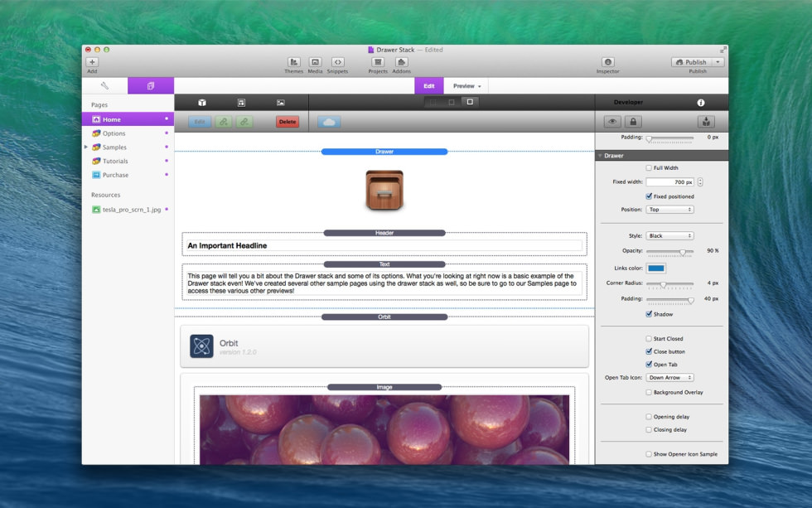The height and width of the screenshot is (508, 812).
Task: Enable the Background Overlay checkbox
Action: pyautogui.click(x=648, y=393)
